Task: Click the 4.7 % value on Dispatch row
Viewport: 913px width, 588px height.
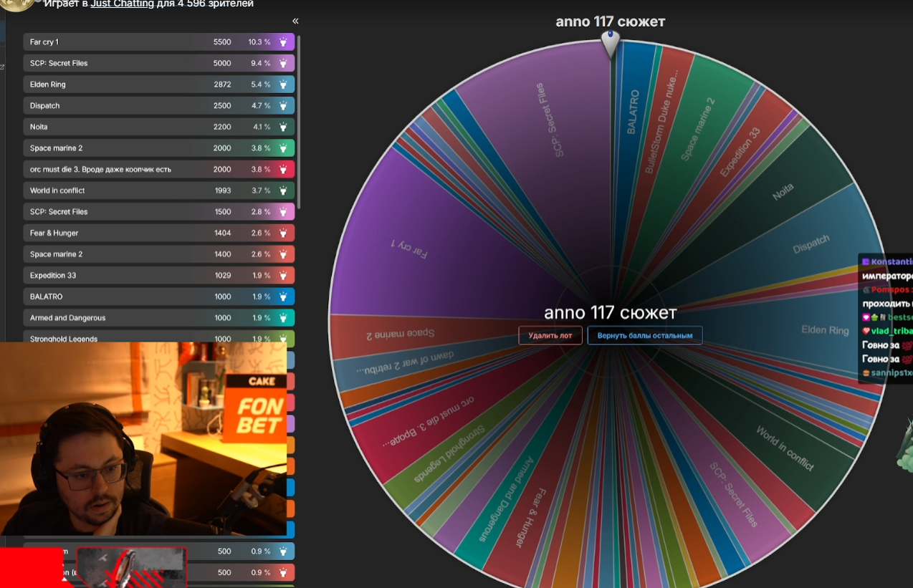Action: pos(261,105)
